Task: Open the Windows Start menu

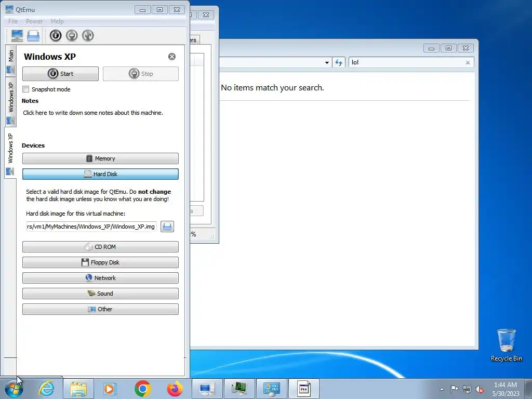Action: (x=14, y=389)
